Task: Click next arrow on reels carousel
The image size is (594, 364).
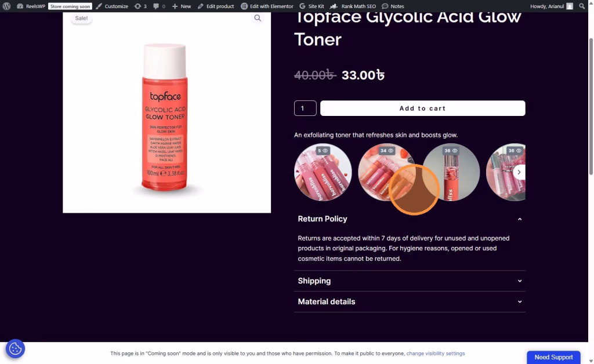Action: pyautogui.click(x=519, y=172)
